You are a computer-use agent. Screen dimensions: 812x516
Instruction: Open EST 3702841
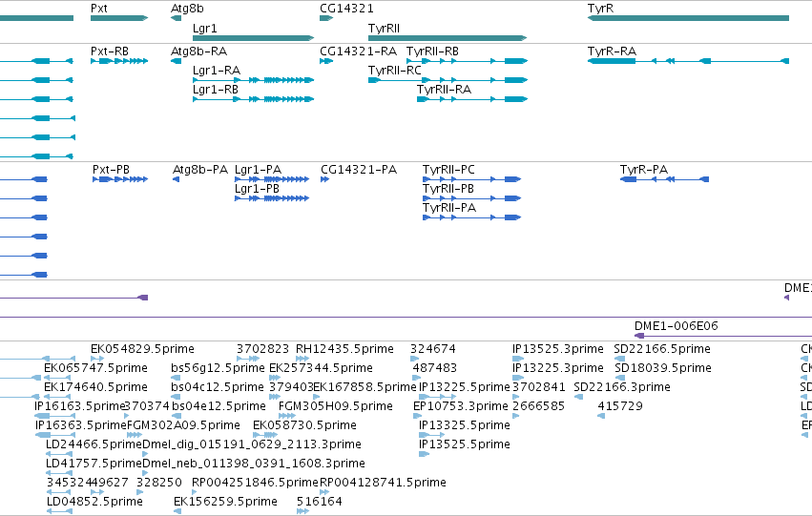coord(538,387)
